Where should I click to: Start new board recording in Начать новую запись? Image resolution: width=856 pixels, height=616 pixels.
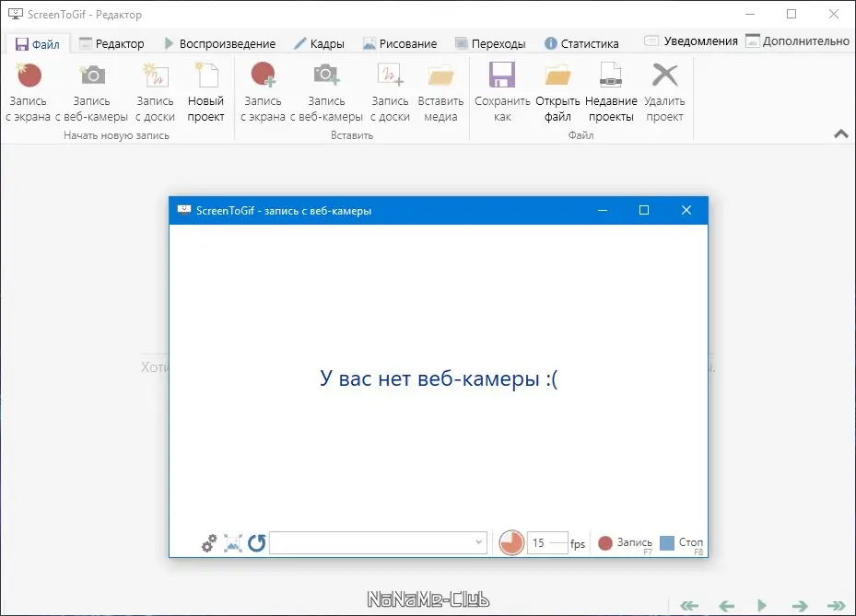tap(155, 92)
